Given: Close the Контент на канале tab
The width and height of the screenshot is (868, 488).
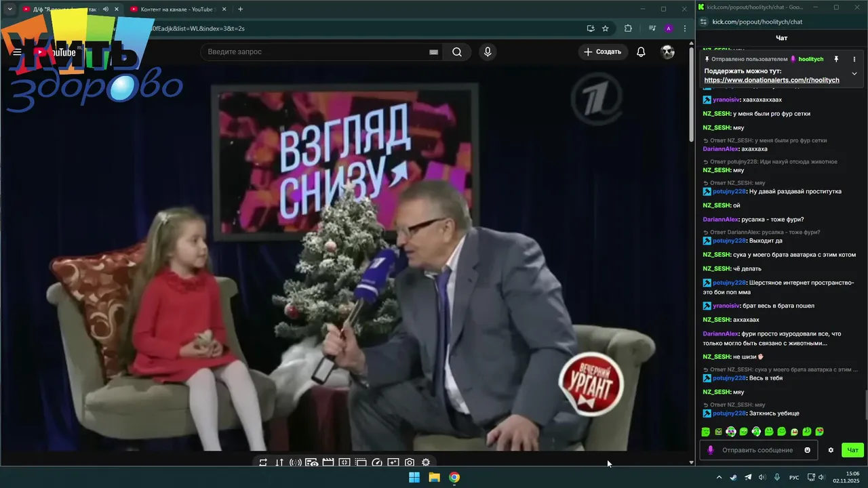Looking at the screenshot, I should click(224, 9).
